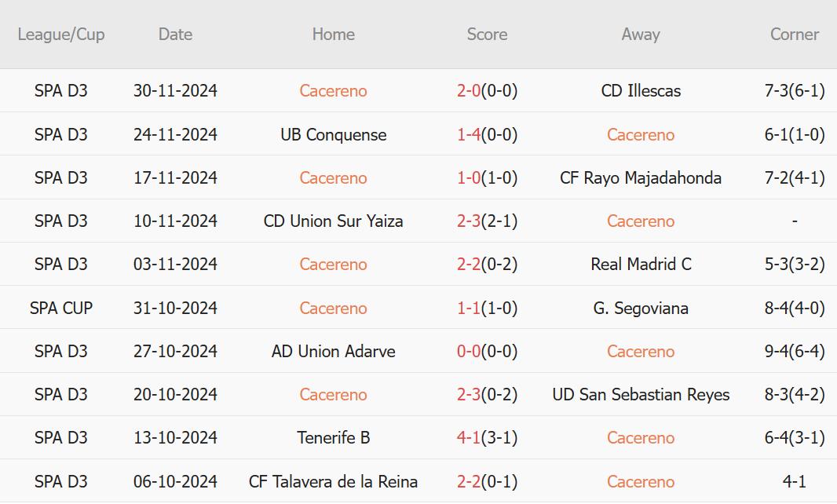
Task: Open the UB Conquense team link
Action: click(x=333, y=134)
